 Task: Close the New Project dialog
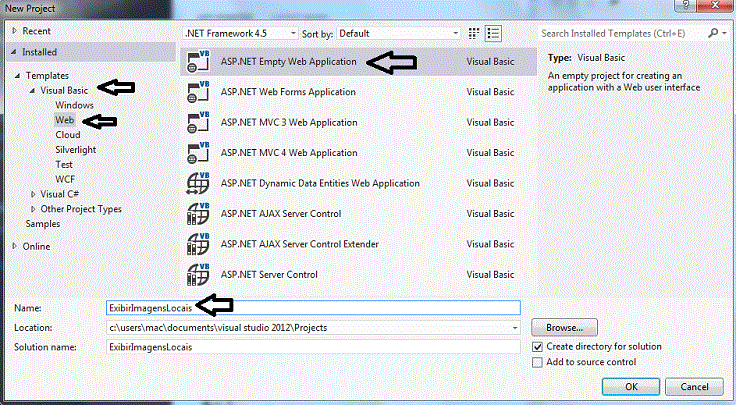pos(716,5)
